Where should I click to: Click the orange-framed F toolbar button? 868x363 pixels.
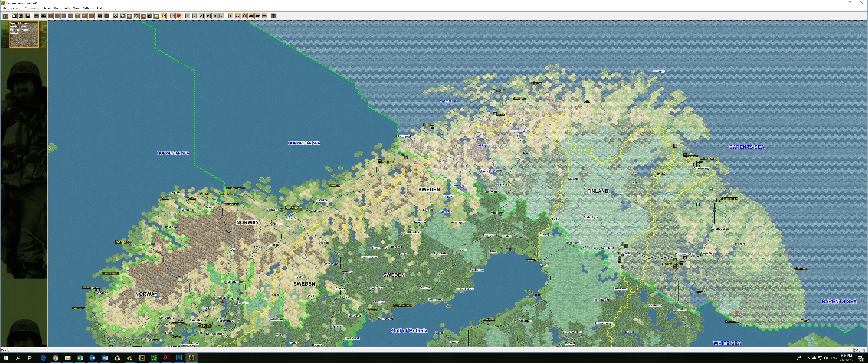[231, 16]
